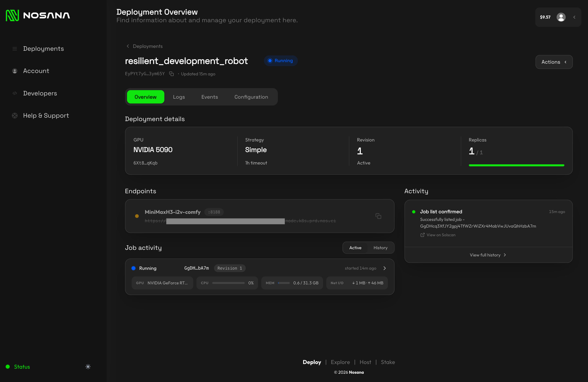Open the Status page link

pyautogui.click(x=22, y=367)
